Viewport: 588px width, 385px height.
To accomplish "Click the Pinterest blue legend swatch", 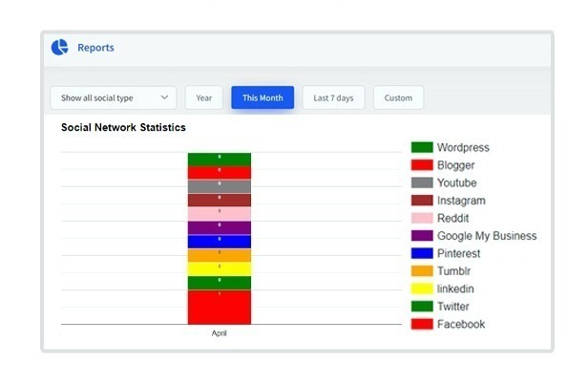I will point(422,253).
